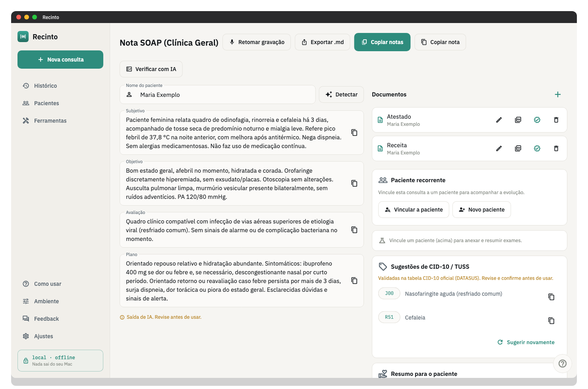Select the J00 CID code chip
The height and width of the screenshot is (389, 588).
(x=389, y=293)
